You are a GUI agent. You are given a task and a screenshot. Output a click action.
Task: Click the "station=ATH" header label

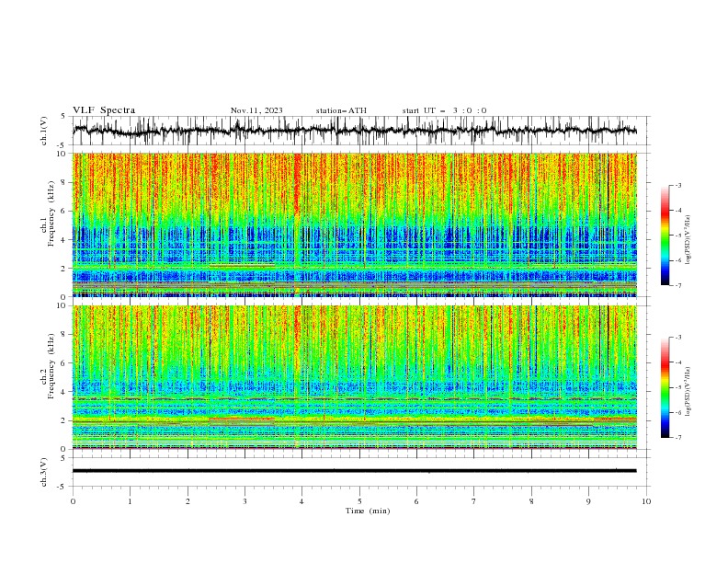click(341, 110)
